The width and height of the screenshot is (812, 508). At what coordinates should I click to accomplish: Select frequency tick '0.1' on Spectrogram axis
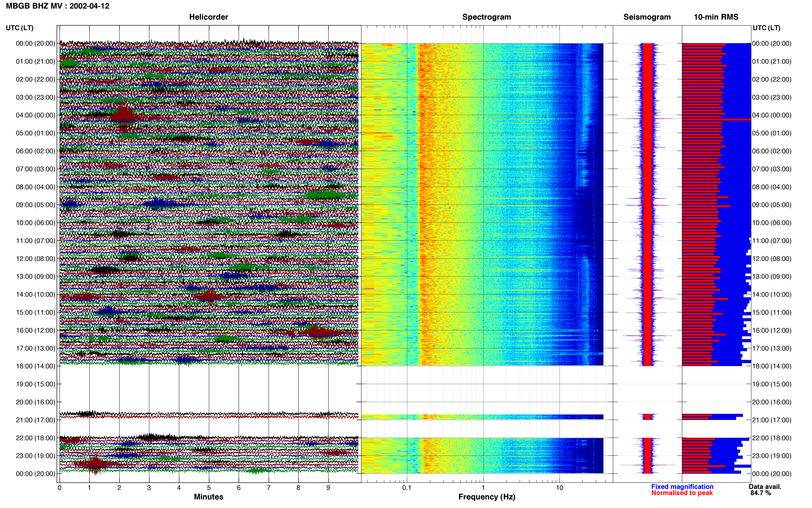[407, 488]
